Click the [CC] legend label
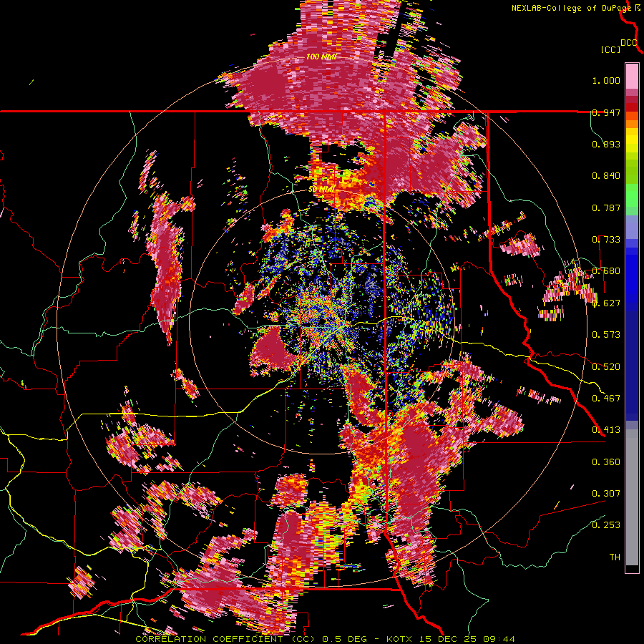The image size is (644, 644). tap(611, 49)
